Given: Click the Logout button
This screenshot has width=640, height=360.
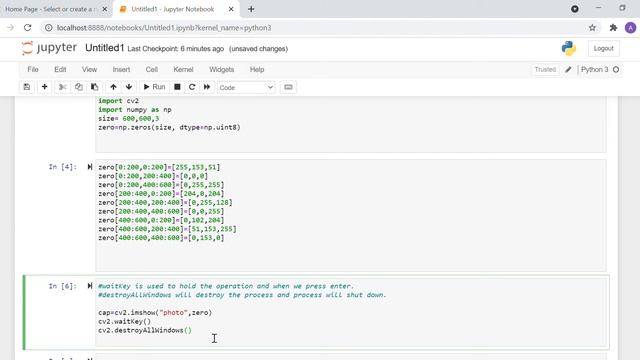Looking at the screenshot, I should coord(603,48).
